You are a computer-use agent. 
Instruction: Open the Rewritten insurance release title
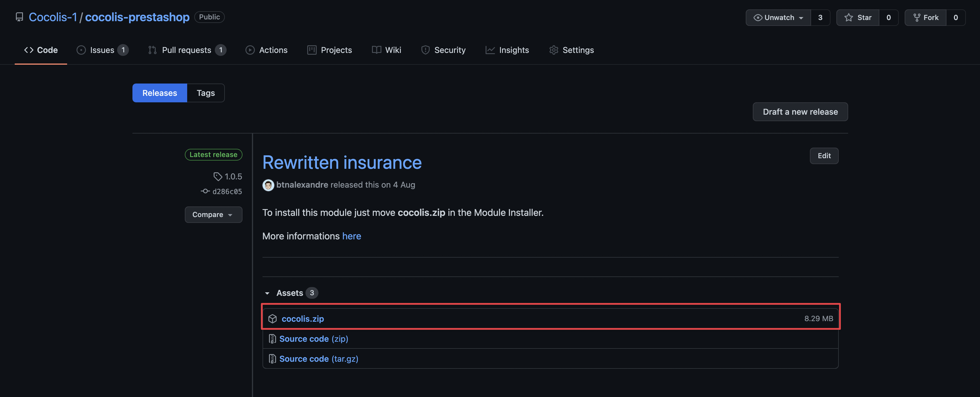pos(342,163)
